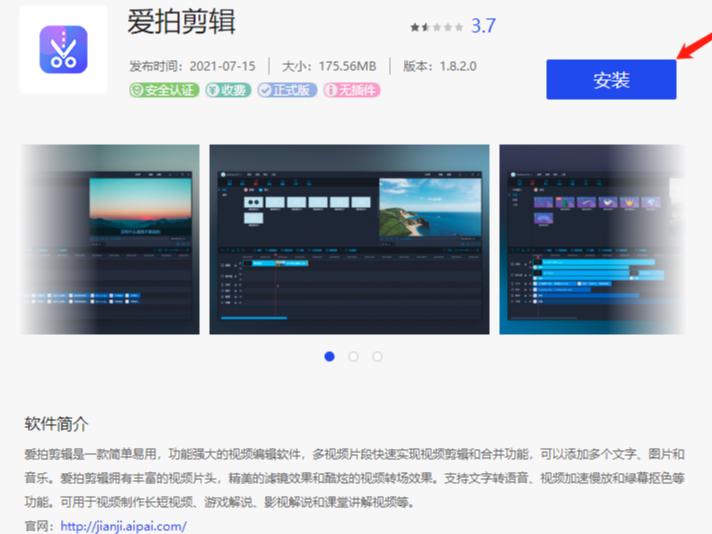Screen dimensions: 712x534
Task: Click the 发布时间 2021-07-15 text
Action: 192,66
